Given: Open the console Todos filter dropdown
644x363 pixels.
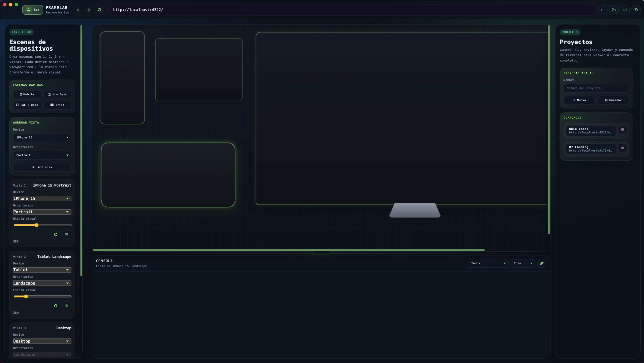Looking at the screenshot, I should click(x=488, y=263).
